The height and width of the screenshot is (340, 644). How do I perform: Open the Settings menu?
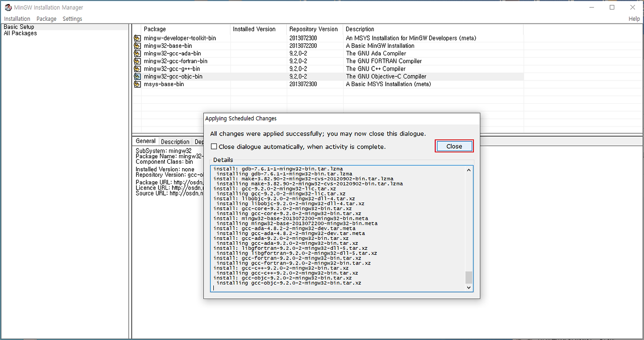point(72,19)
